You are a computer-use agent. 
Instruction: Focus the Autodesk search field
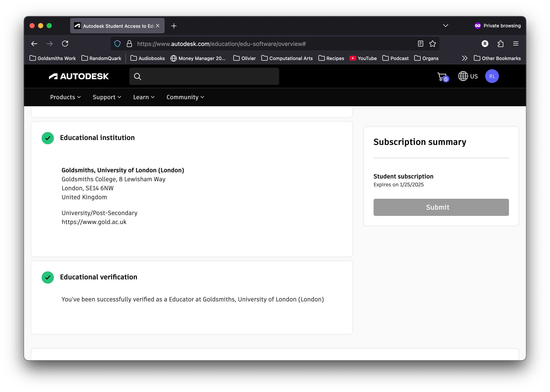coord(204,76)
